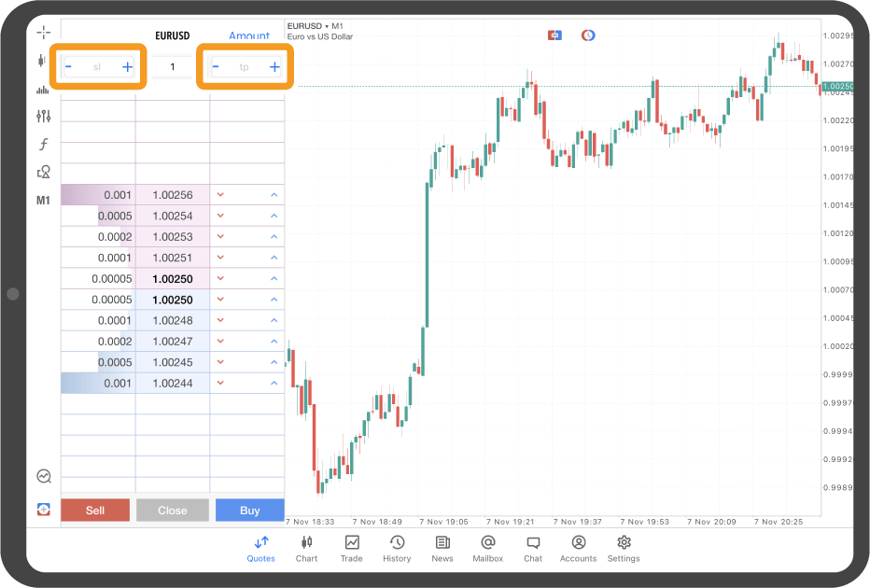This screenshot has height=588, width=870.
Task: Click the gray Close button
Action: 173,510
